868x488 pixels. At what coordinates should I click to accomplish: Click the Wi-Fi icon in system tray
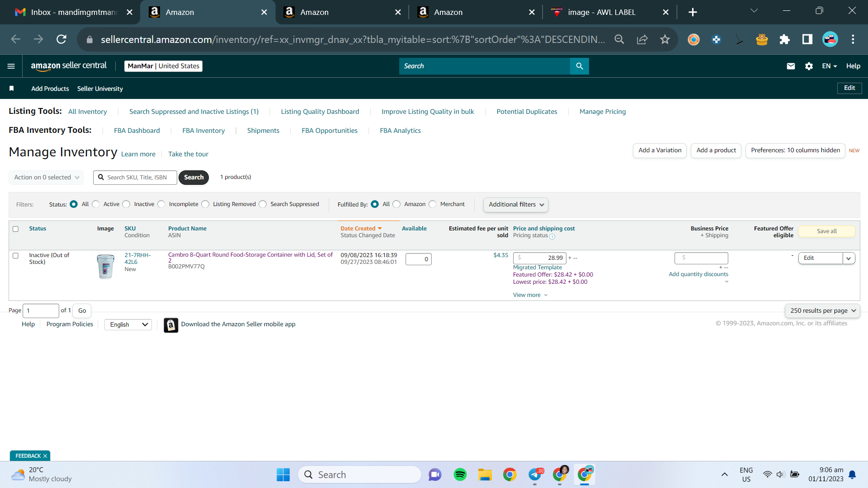pyautogui.click(x=767, y=474)
